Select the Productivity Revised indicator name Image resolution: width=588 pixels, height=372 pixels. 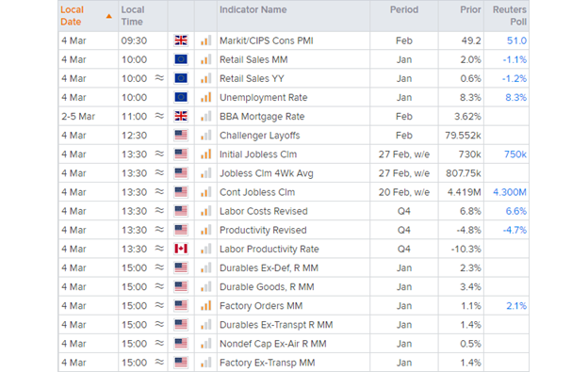(x=263, y=230)
